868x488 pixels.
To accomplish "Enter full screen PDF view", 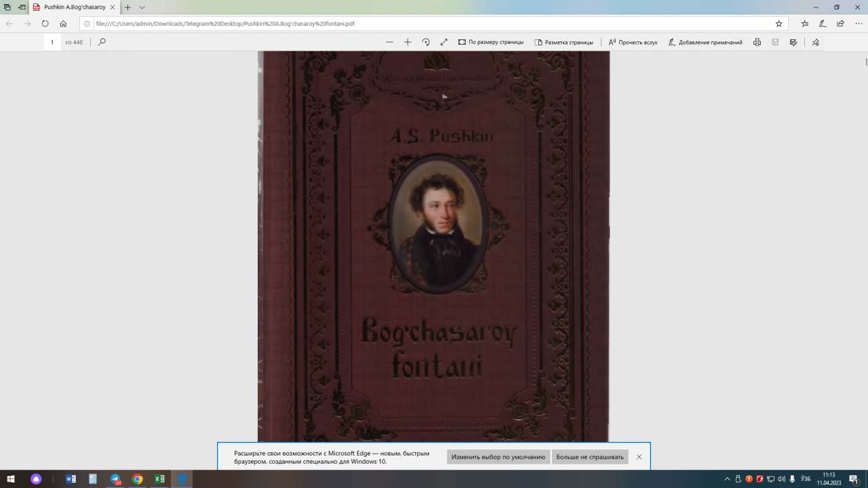I will (x=444, y=42).
